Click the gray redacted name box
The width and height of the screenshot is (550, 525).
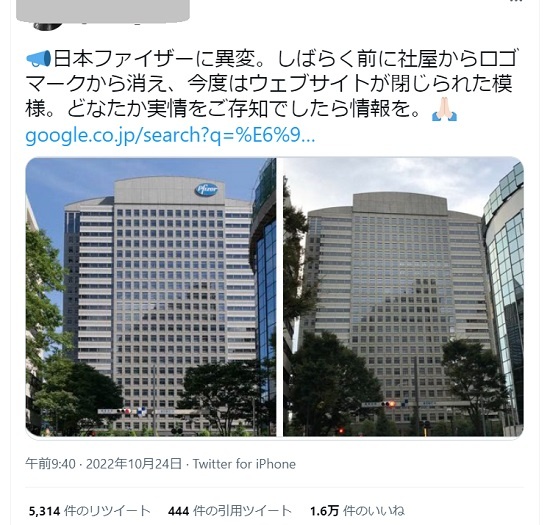pos(103,10)
